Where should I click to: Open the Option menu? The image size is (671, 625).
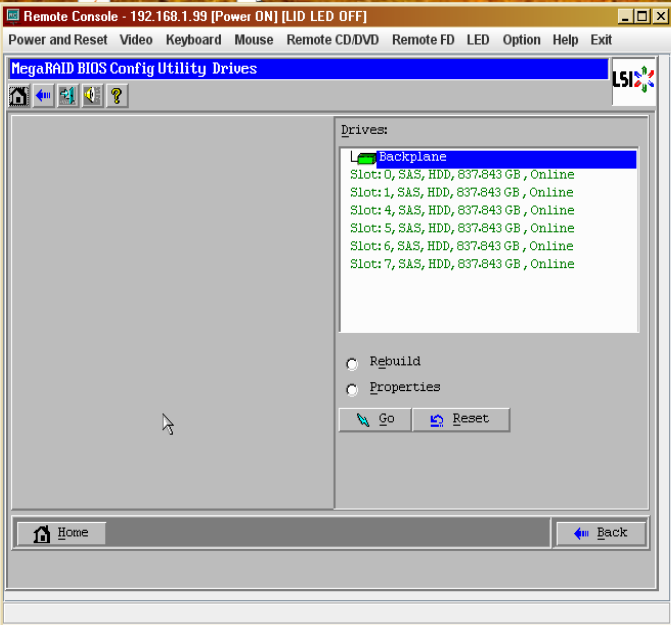521,40
